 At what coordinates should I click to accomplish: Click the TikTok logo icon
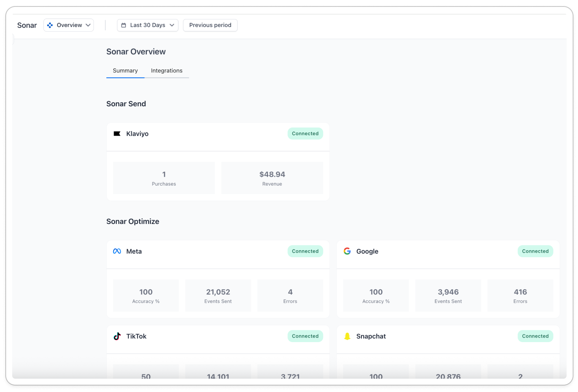coord(117,336)
